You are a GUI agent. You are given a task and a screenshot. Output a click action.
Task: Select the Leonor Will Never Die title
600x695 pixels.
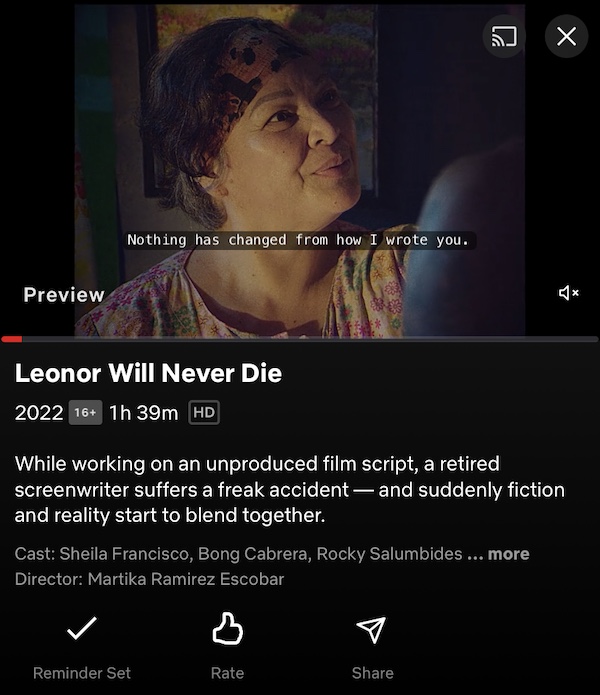click(x=148, y=373)
